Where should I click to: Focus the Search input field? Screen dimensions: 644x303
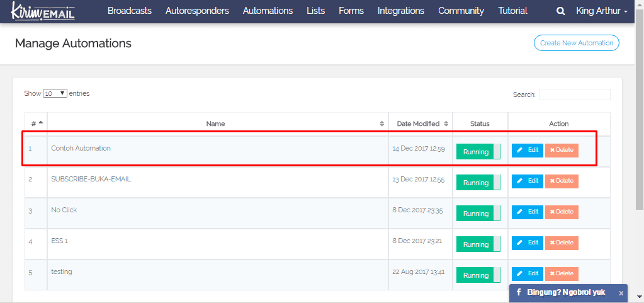point(574,94)
